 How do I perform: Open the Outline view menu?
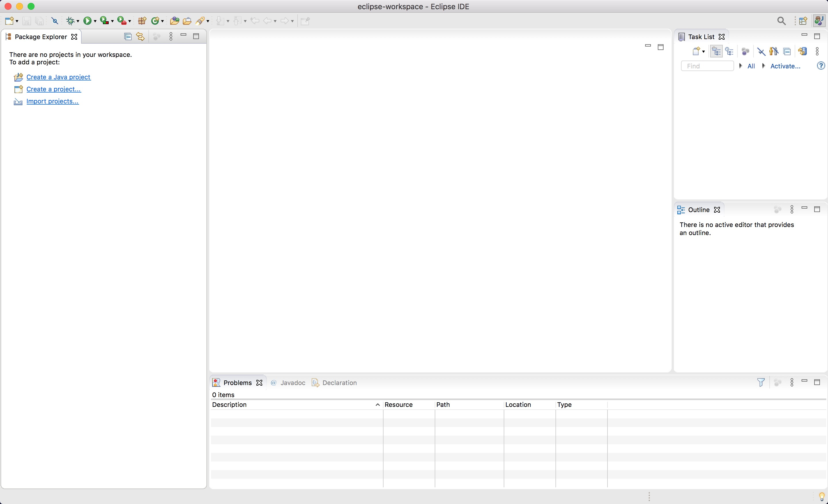(x=792, y=209)
